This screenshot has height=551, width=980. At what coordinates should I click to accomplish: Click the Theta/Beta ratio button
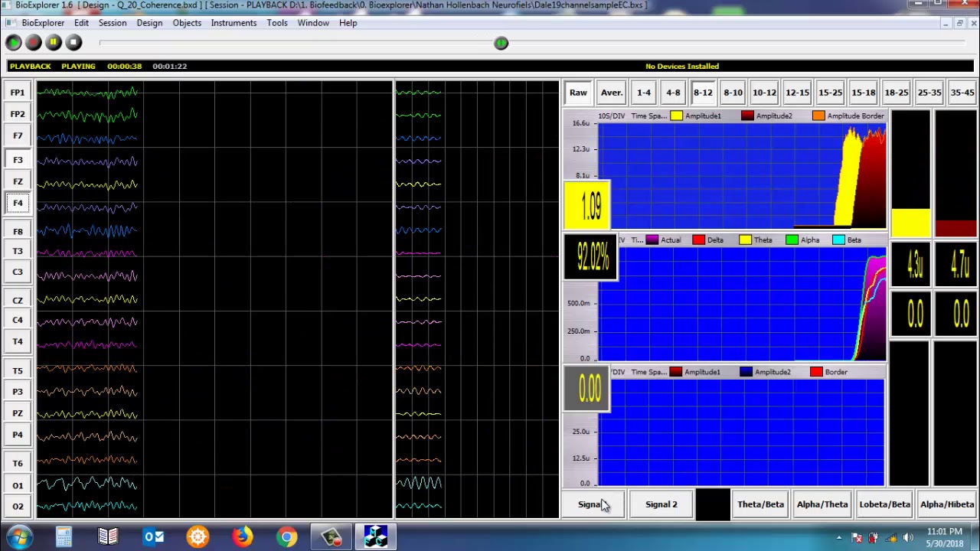760,504
